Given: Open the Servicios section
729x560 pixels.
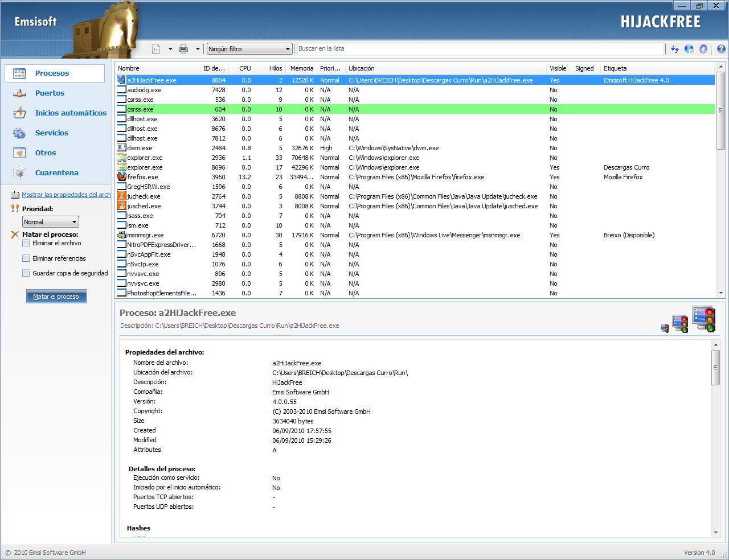Looking at the screenshot, I should click(52, 133).
